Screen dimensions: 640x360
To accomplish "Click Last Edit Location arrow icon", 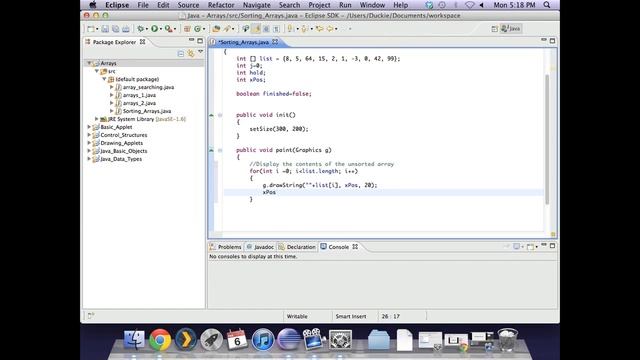I will [320, 29].
